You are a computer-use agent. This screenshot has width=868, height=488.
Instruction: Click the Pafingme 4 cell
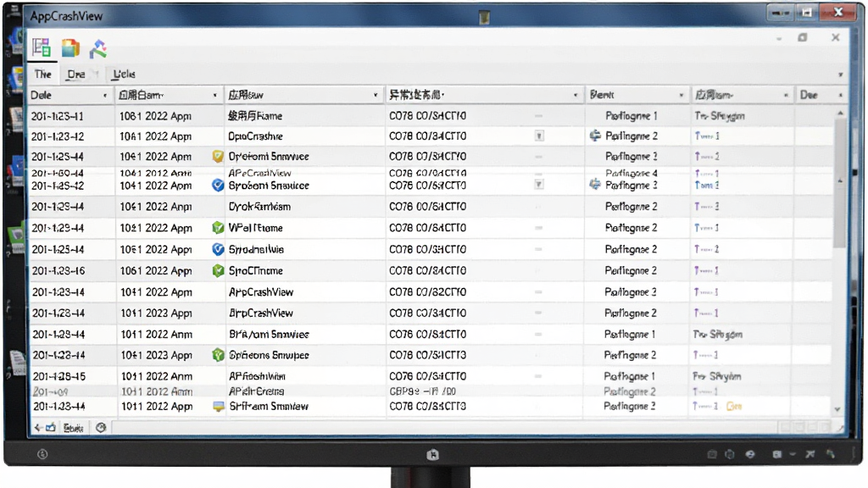tap(631, 173)
